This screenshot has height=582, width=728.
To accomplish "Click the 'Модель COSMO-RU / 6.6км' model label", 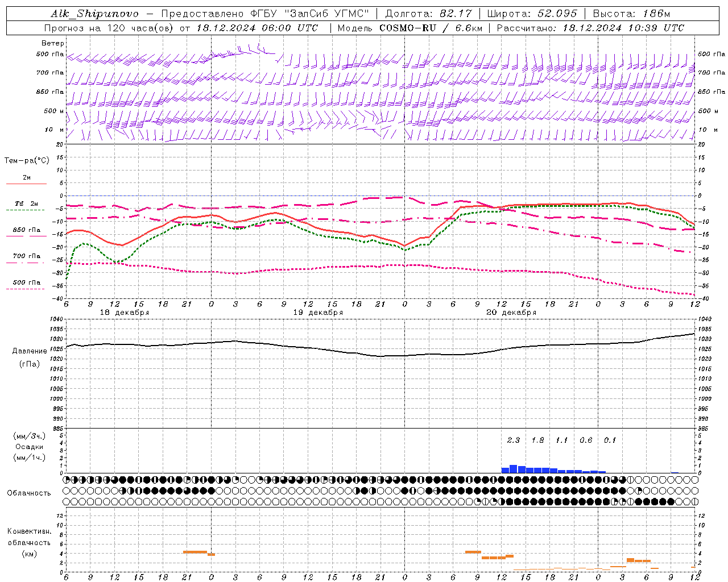I will (x=409, y=28).
